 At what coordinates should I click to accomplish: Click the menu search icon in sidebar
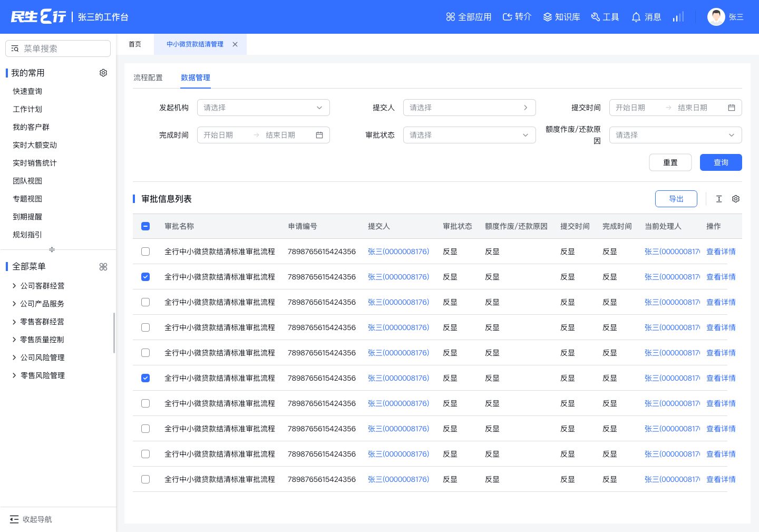(15, 49)
